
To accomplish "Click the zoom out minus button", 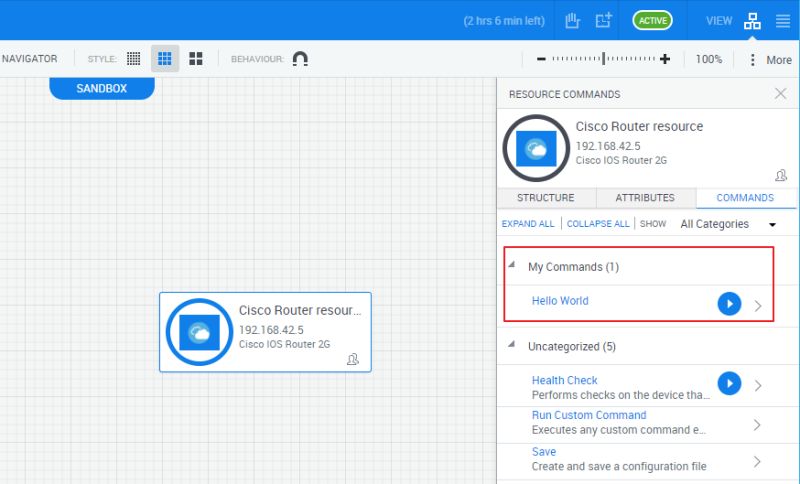I will pos(541,59).
